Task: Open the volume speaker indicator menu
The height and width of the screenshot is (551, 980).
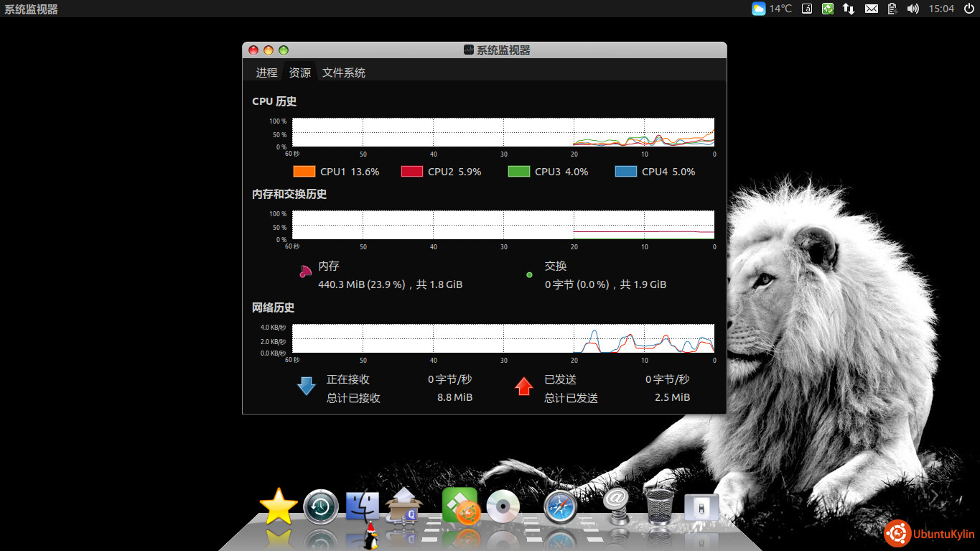Action: (913, 9)
